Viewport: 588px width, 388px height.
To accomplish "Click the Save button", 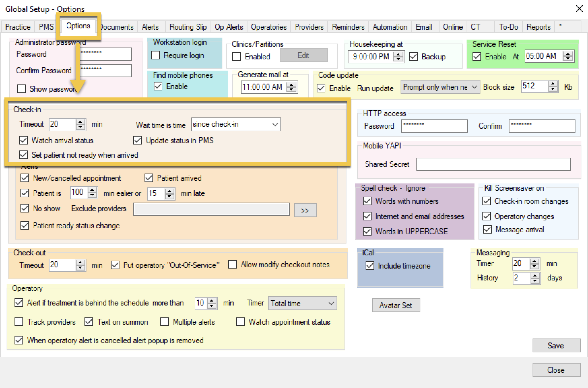I will point(556,345).
